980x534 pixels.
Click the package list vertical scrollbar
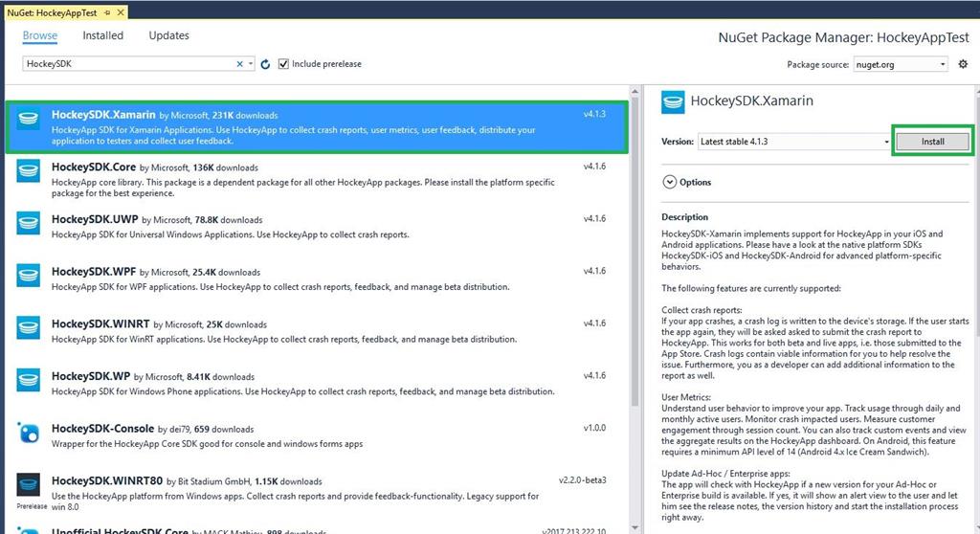[635, 250]
